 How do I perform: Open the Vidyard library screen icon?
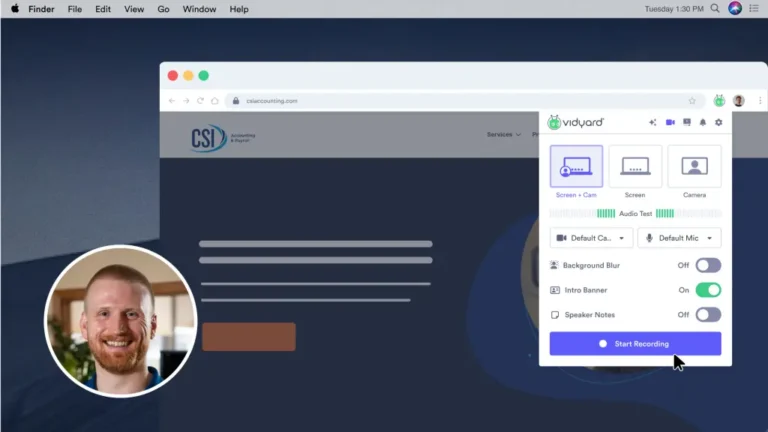pyautogui.click(x=687, y=122)
